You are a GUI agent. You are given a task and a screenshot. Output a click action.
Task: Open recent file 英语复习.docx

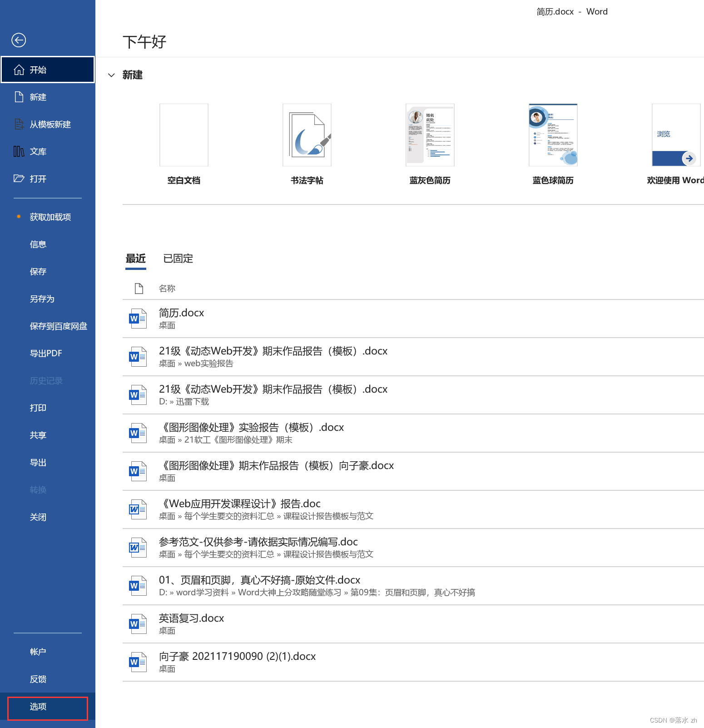click(x=413, y=624)
